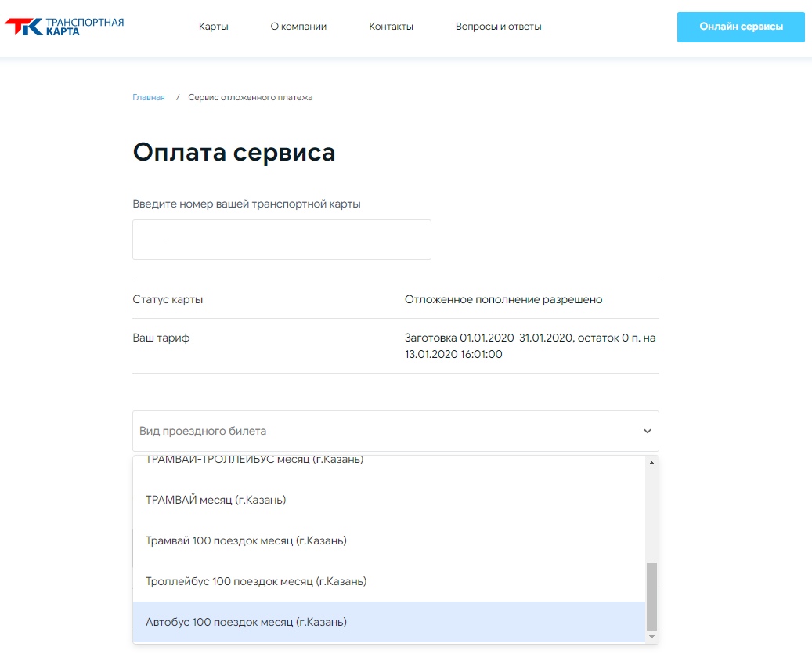Choose Трамвай 100 поездок месяц option
Viewport: 812px width, 665px height.
coord(389,540)
